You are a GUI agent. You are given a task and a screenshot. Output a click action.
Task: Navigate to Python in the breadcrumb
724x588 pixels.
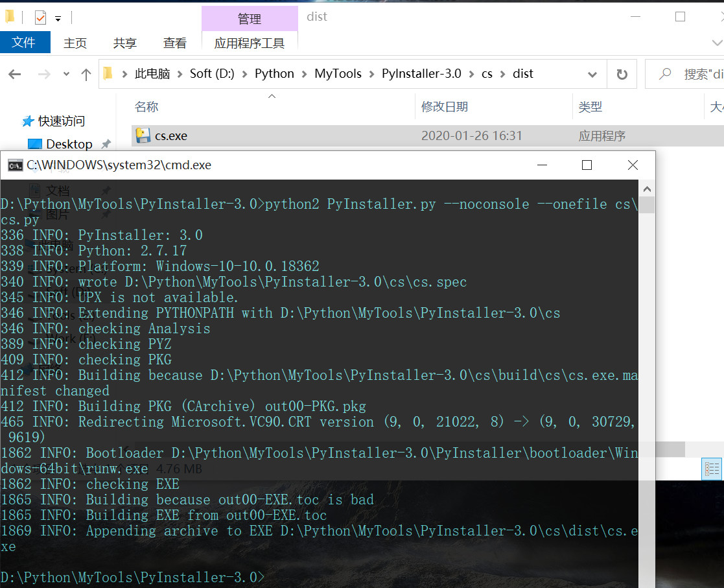274,73
